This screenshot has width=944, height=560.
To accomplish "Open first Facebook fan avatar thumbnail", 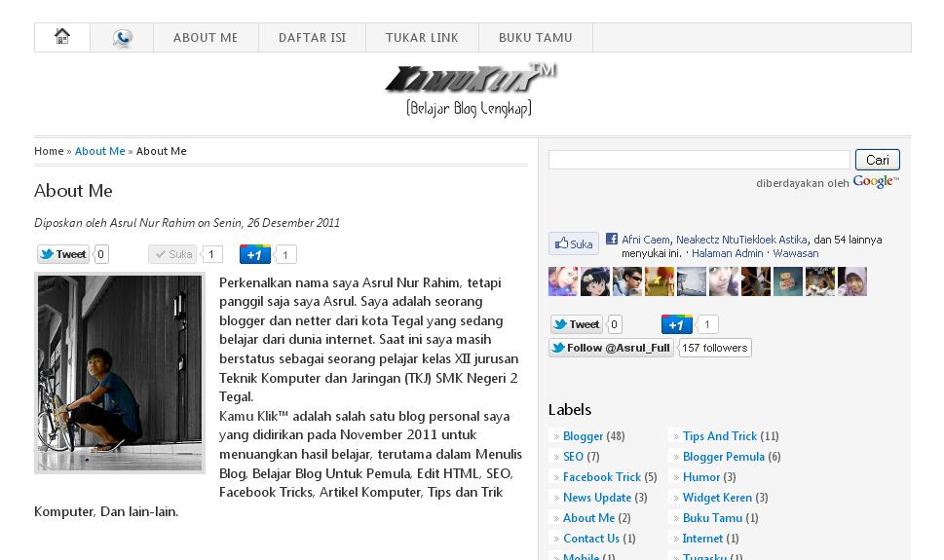I will click(563, 281).
